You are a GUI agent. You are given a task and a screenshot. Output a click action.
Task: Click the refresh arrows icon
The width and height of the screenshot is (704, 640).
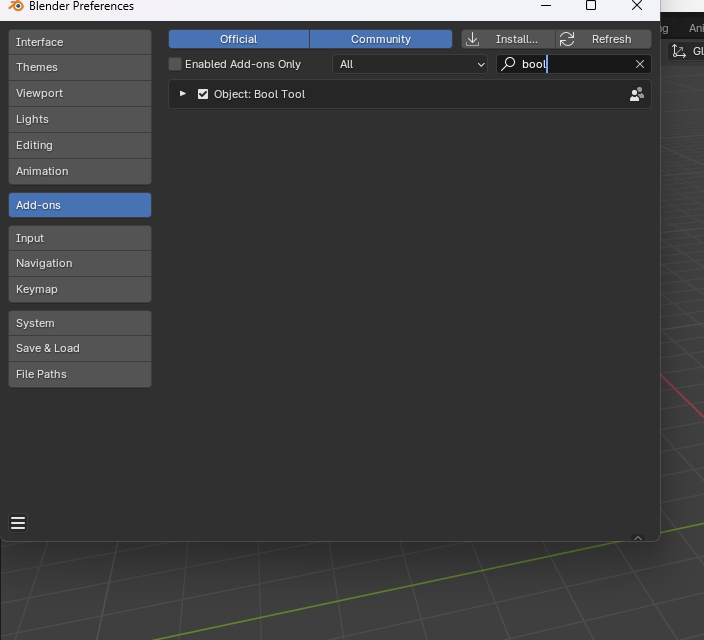[567, 39]
